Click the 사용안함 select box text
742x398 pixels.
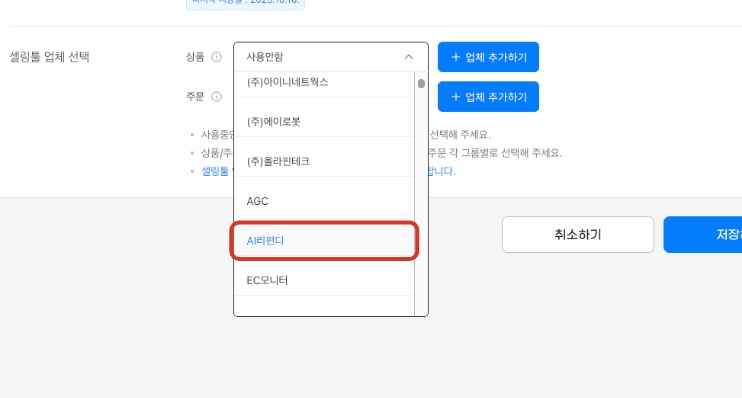[x=265, y=57]
